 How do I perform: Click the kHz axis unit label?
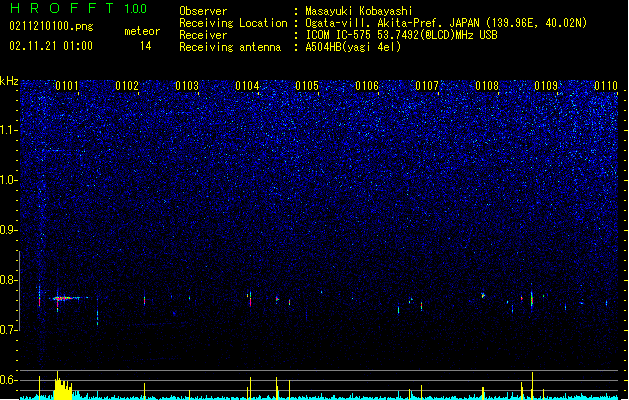(9, 81)
